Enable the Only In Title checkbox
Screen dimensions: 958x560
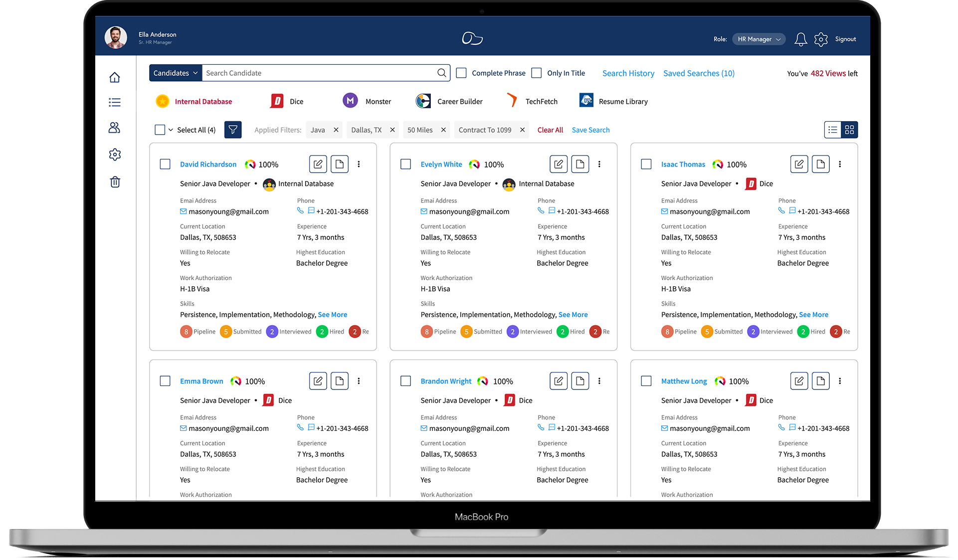click(537, 73)
